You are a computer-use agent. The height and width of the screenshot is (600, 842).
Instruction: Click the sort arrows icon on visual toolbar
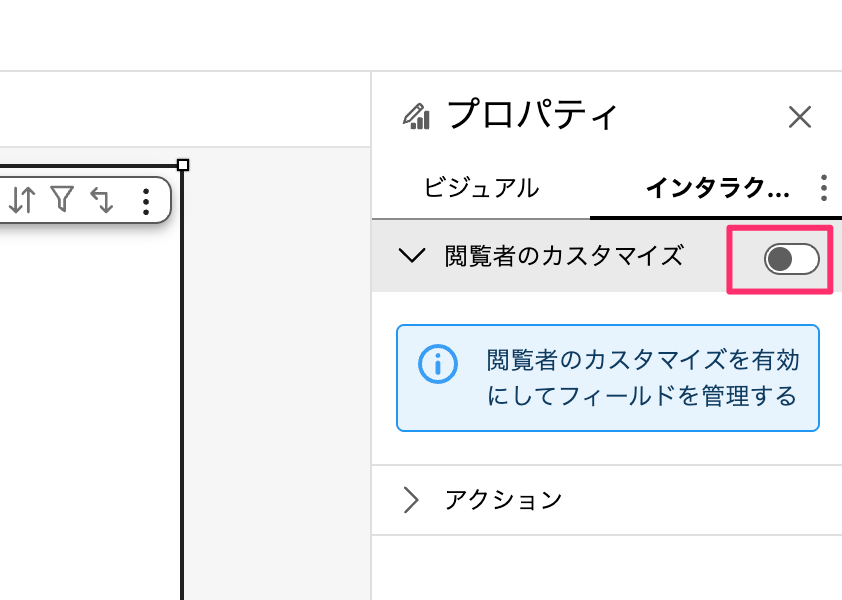pos(22,201)
